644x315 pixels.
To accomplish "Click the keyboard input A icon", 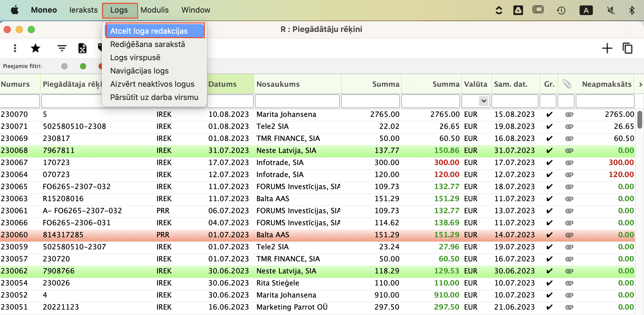I will coord(586,10).
